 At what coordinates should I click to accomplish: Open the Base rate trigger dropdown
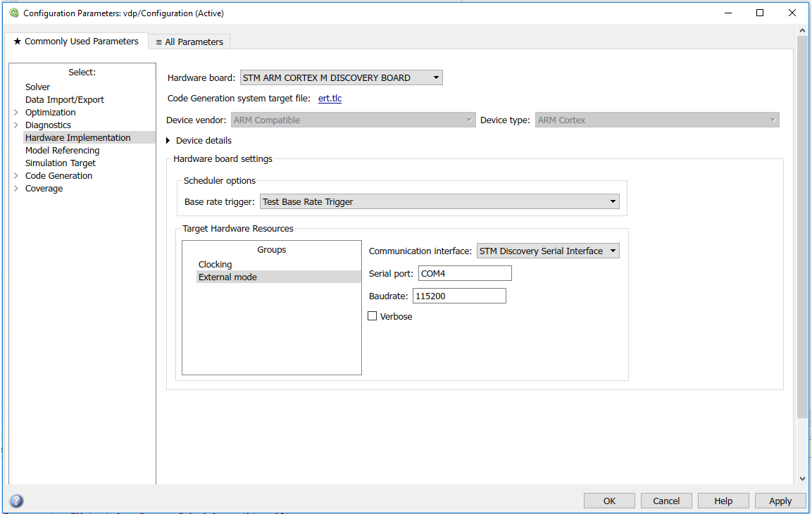439,202
